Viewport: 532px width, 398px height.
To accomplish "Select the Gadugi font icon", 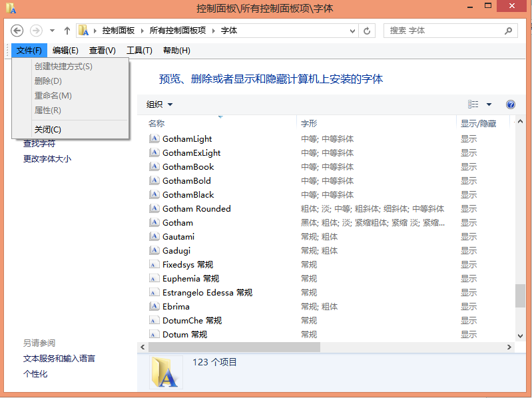I will [154, 250].
